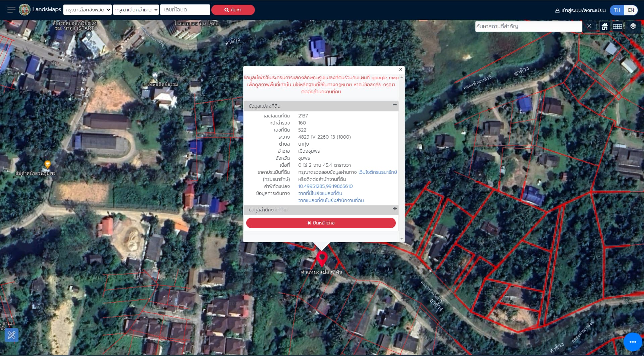The width and height of the screenshot is (644, 356).
Task: Switch language to EN
Action: tap(631, 10)
